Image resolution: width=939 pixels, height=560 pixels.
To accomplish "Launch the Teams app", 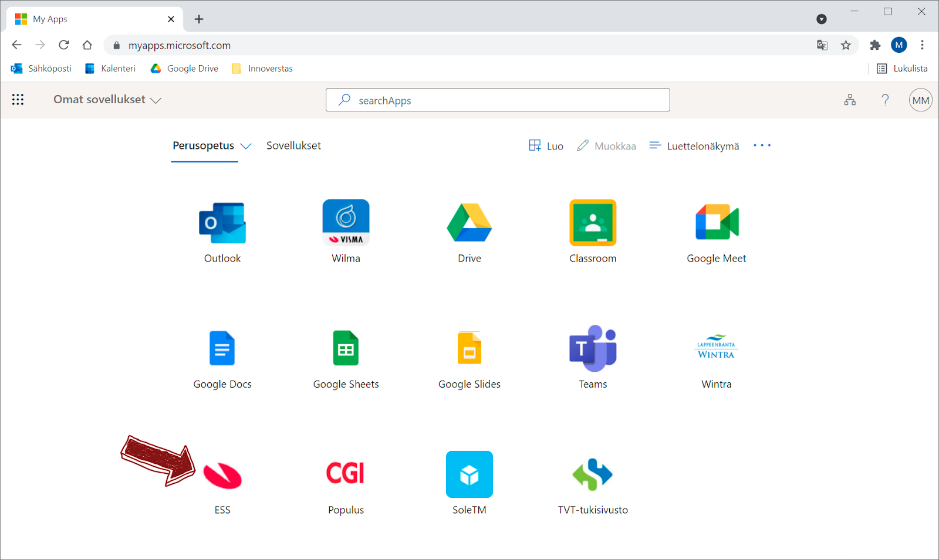I will click(593, 358).
